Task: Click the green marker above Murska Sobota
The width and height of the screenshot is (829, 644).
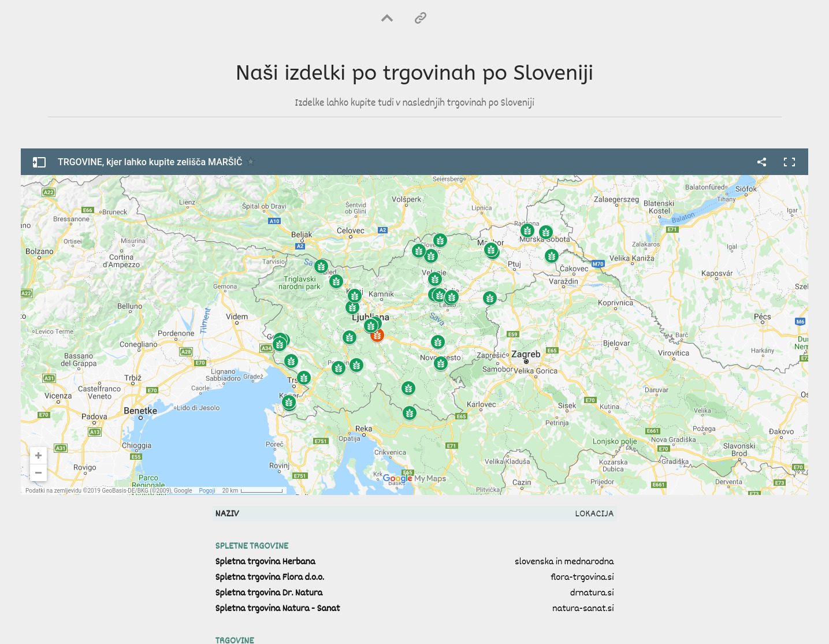Action: point(546,232)
